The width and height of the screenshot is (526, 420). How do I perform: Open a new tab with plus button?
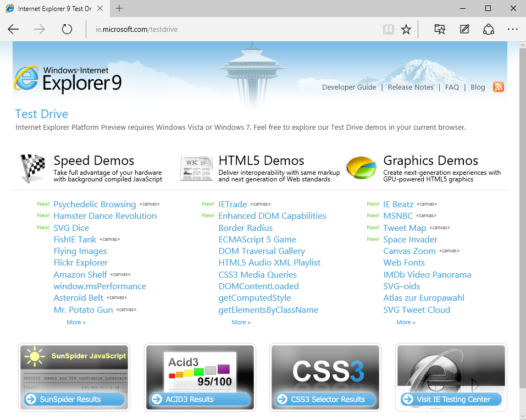point(119,9)
